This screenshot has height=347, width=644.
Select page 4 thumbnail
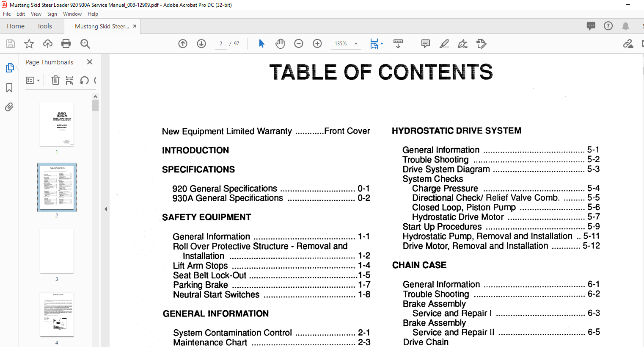point(57,315)
